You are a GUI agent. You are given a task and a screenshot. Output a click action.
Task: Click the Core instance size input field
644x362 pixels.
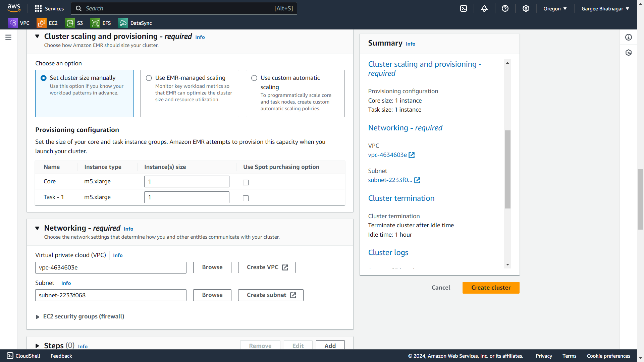pyautogui.click(x=186, y=181)
